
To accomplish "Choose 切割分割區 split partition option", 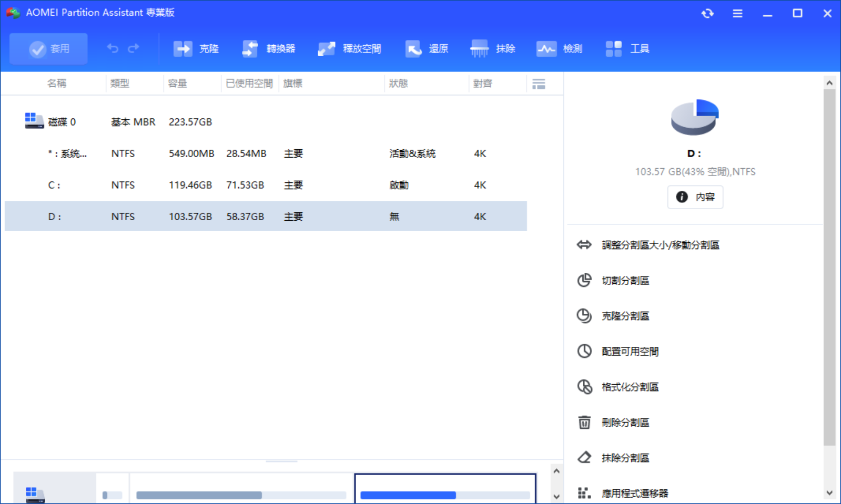I will 613,281.
